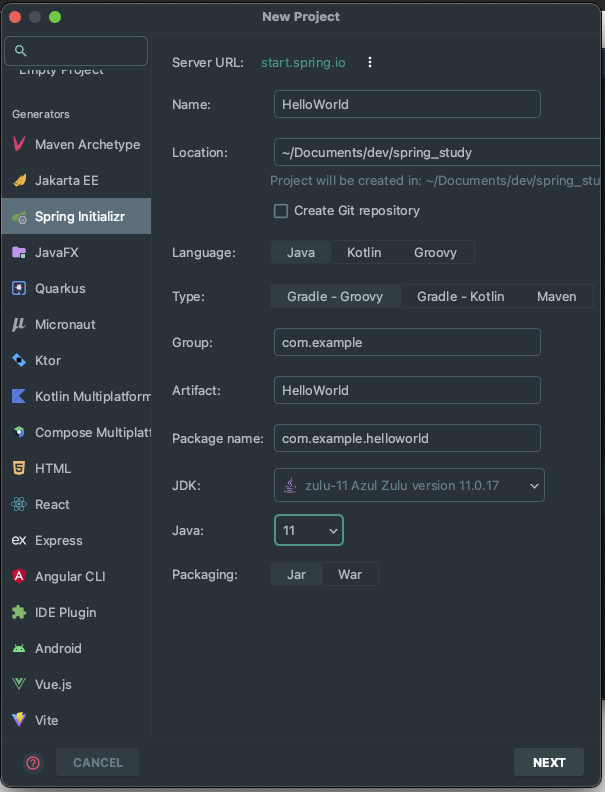
Task: Select Jakarta EE generator
Action: point(76,180)
